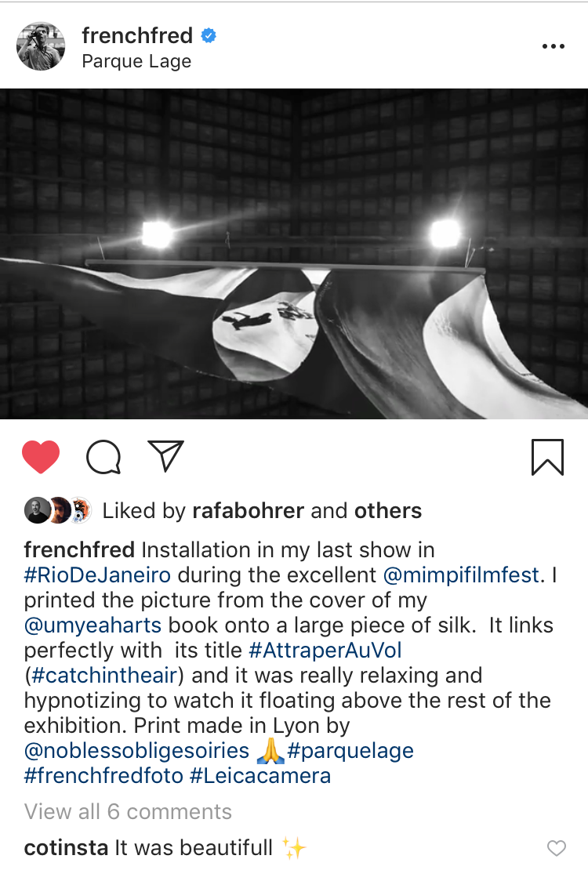Open the #RioDeJaneiro hashtag

[x=97, y=575]
